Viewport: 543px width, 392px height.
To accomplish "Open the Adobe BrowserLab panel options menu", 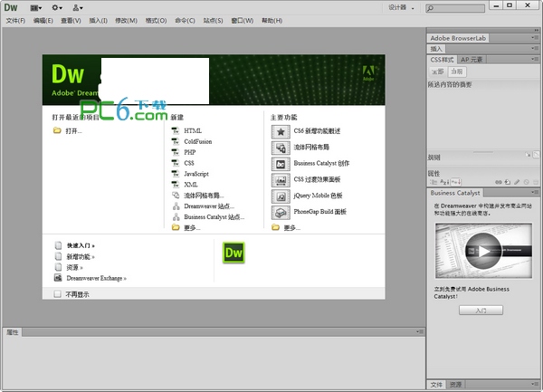I will tap(535, 40).
